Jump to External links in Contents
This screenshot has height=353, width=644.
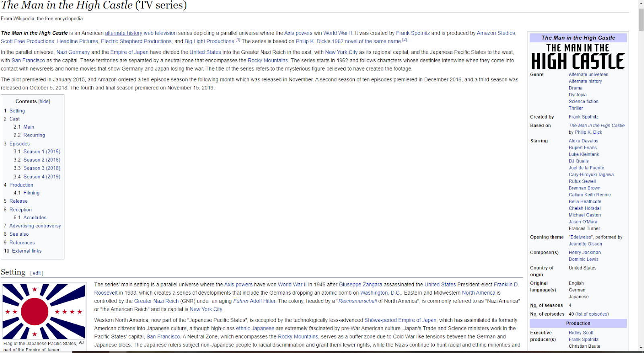(27, 251)
